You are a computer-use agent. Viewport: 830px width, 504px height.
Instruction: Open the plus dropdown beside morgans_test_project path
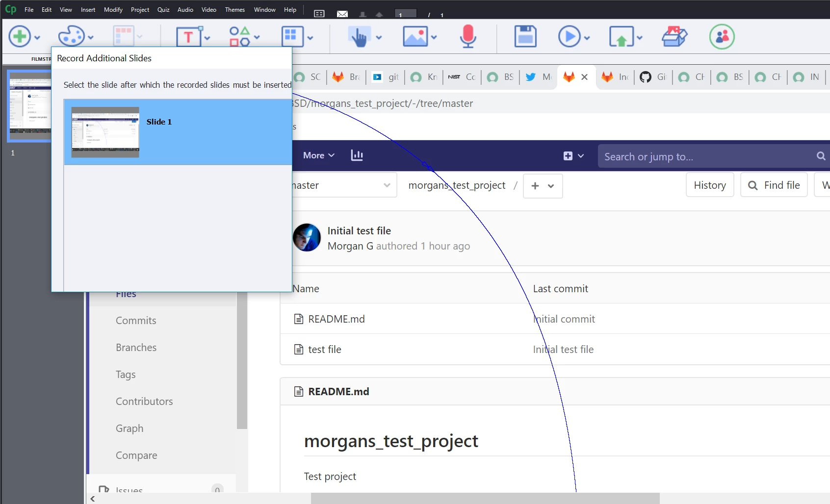(543, 186)
